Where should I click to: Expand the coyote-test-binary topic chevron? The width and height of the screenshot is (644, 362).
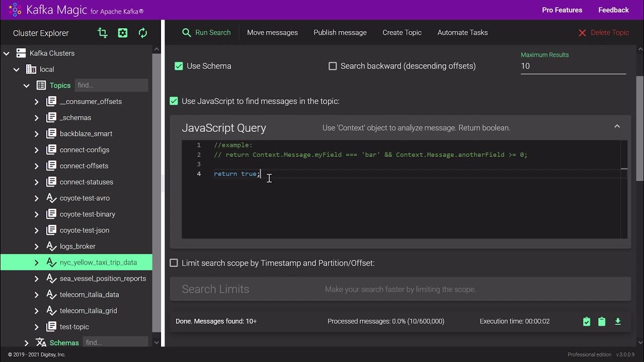[37, 214]
